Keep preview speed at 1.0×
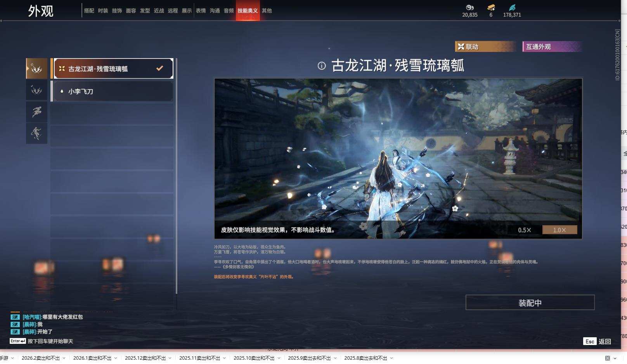The image size is (627, 364). click(559, 229)
